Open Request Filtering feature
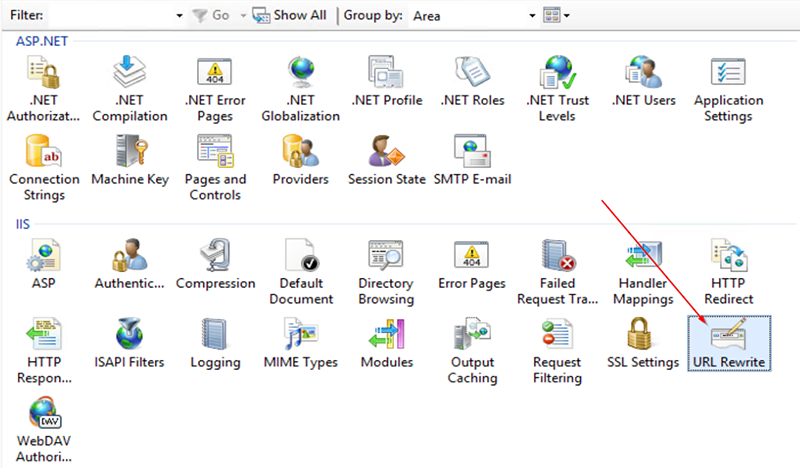The width and height of the screenshot is (800, 468). [x=557, y=351]
